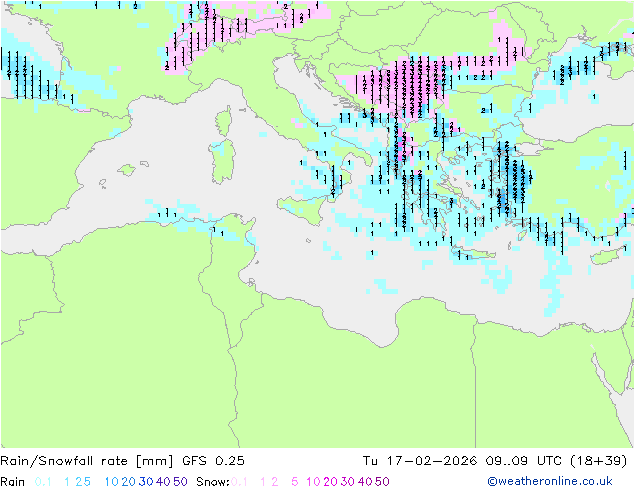The image size is (634, 490).
Task: Select the Snow legend value 10
Action: coord(313,482)
